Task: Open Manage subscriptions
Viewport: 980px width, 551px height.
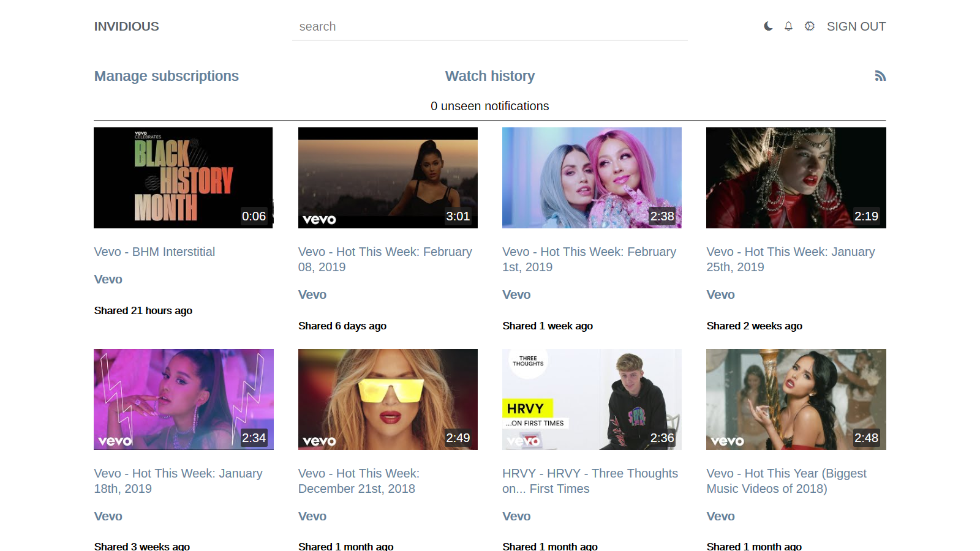Action: [166, 76]
